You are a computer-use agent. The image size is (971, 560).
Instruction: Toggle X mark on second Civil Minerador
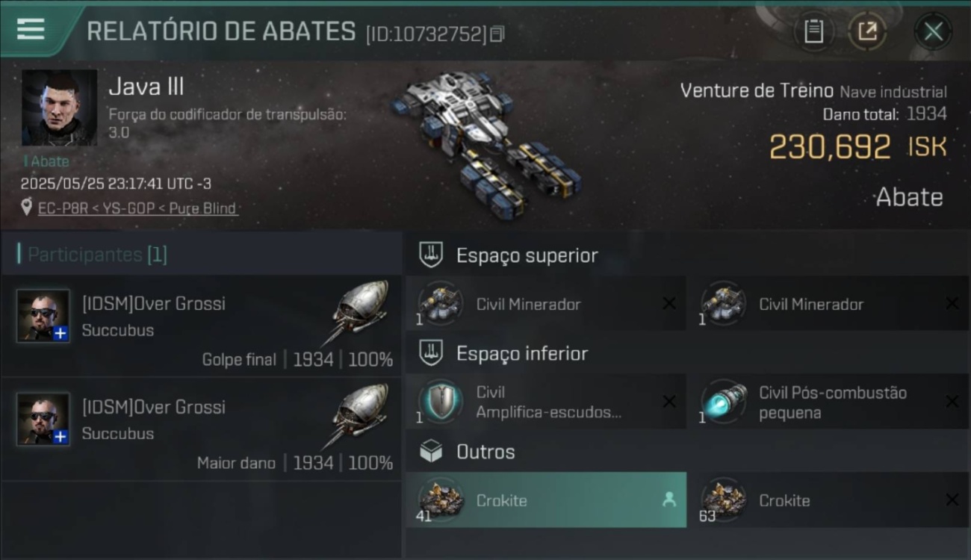click(952, 303)
